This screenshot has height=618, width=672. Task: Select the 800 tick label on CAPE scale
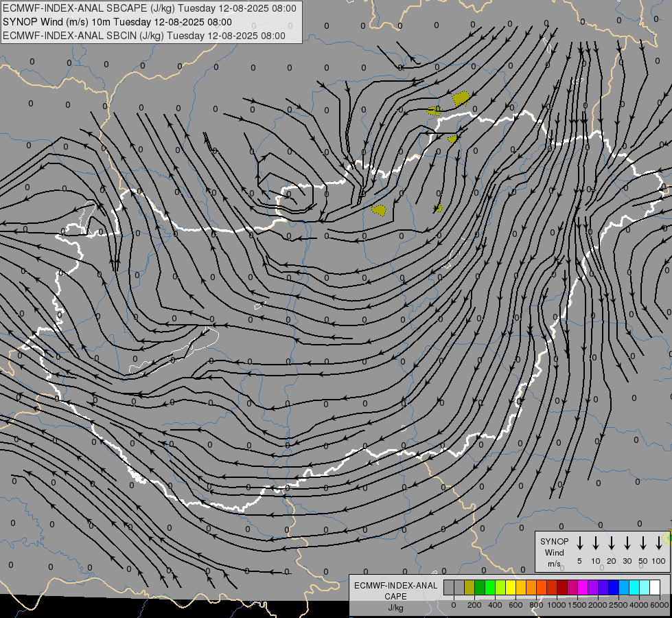[x=536, y=605]
